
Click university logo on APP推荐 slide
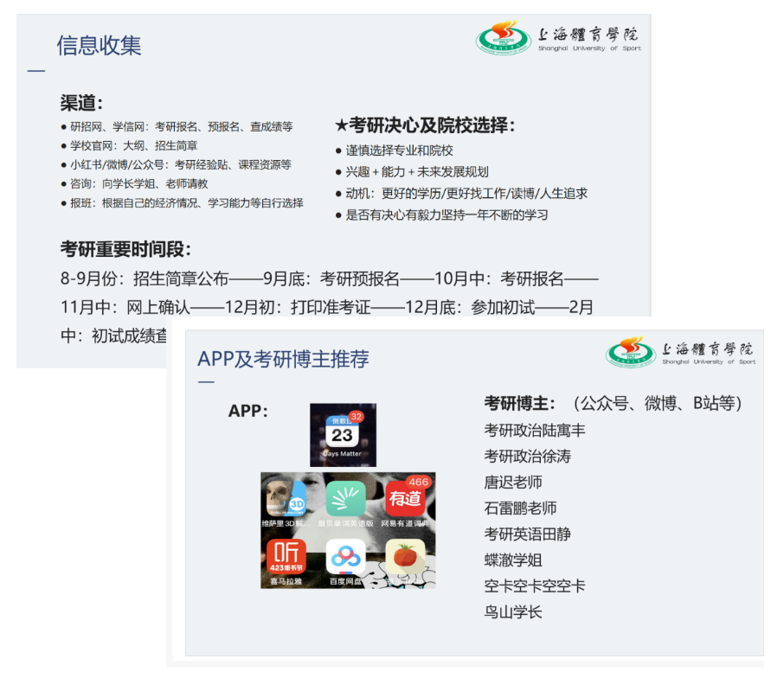click(x=630, y=351)
